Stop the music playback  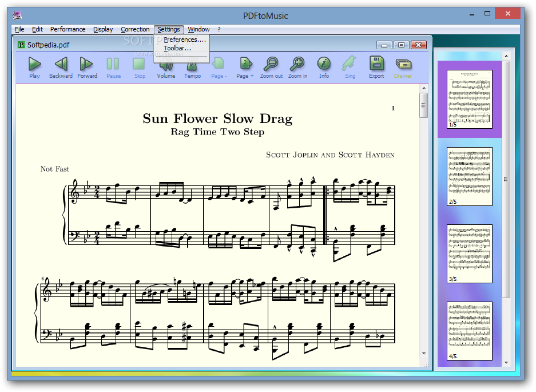point(140,68)
